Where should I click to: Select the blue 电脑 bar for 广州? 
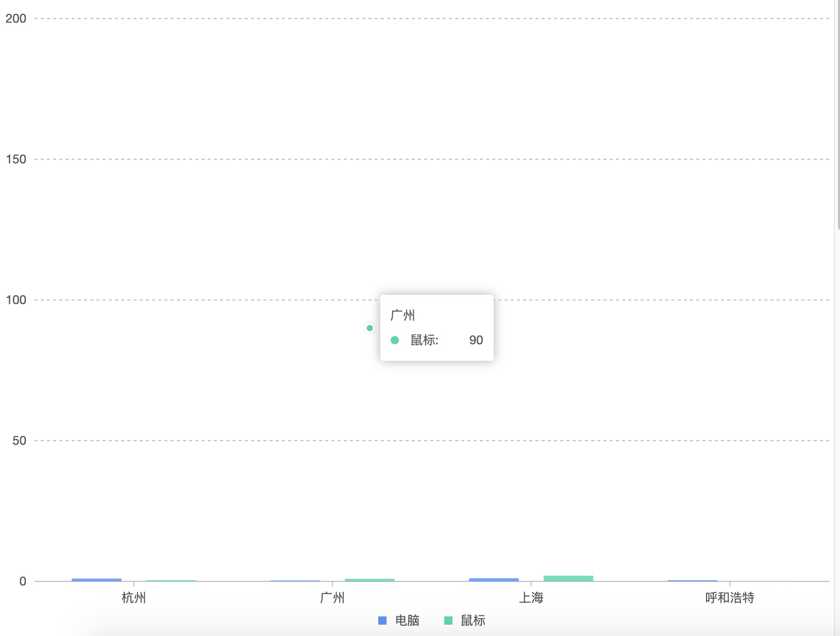point(295,581)
